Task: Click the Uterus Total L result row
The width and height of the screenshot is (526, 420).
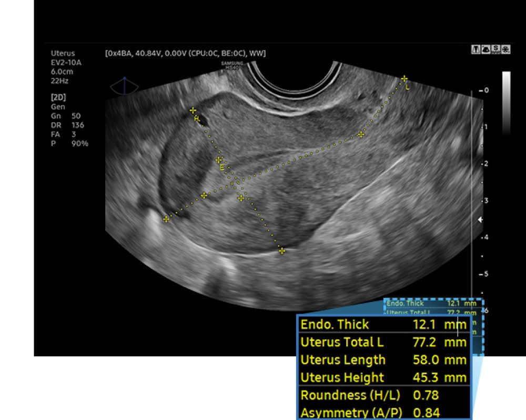Action: coord(383,342)
